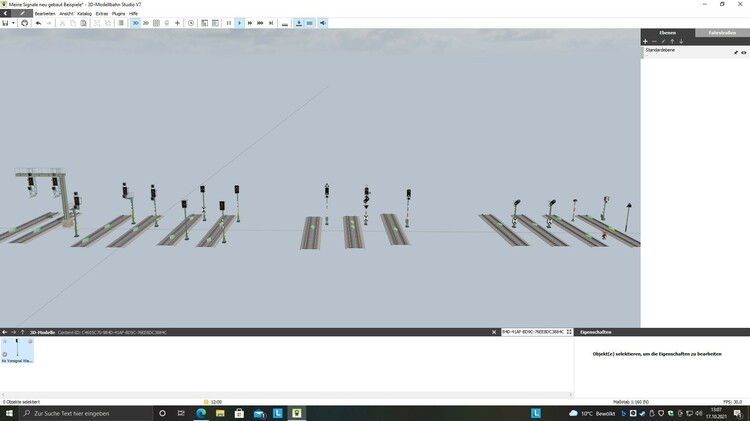
Task: Go back in the catalog browser
Action: 5,332
